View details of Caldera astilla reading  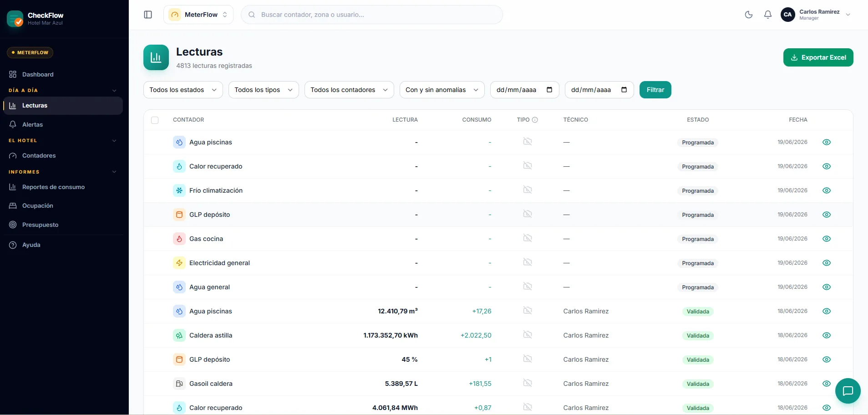coord(827,335)
